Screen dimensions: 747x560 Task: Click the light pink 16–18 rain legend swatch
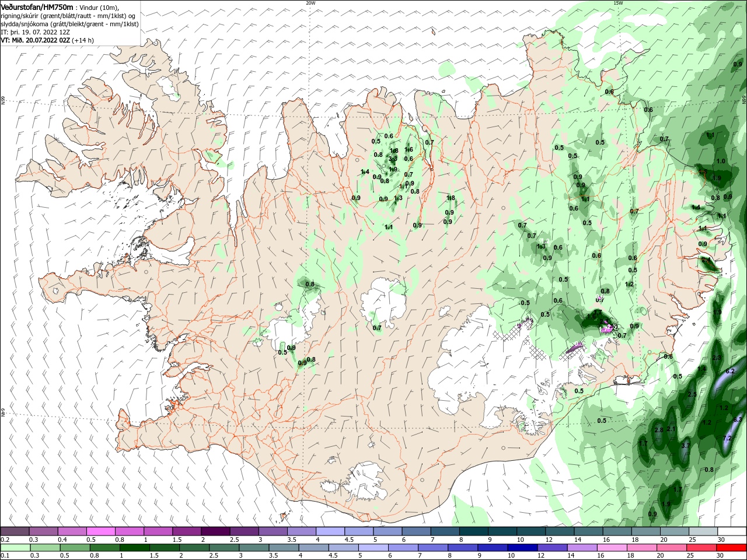tap(611, 548)
